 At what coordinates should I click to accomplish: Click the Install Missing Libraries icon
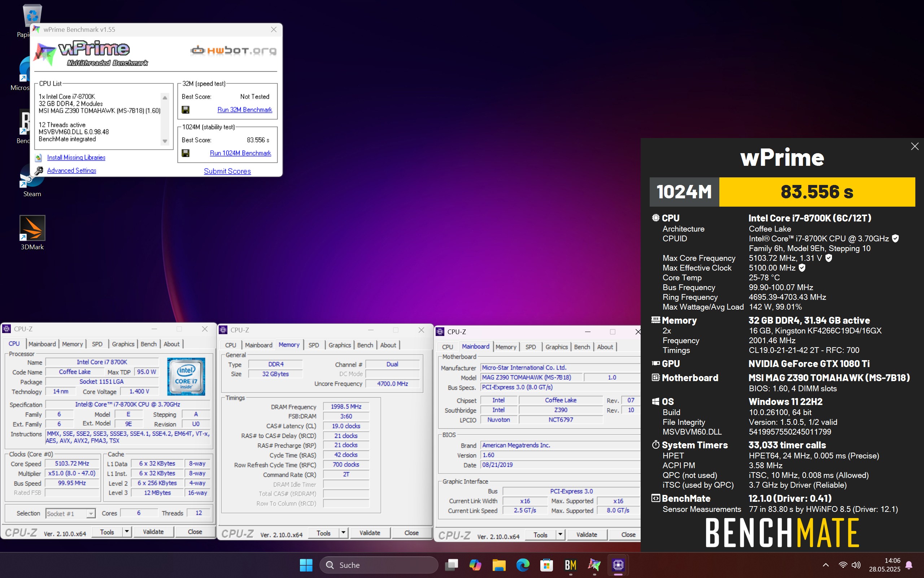coord(39,158)
